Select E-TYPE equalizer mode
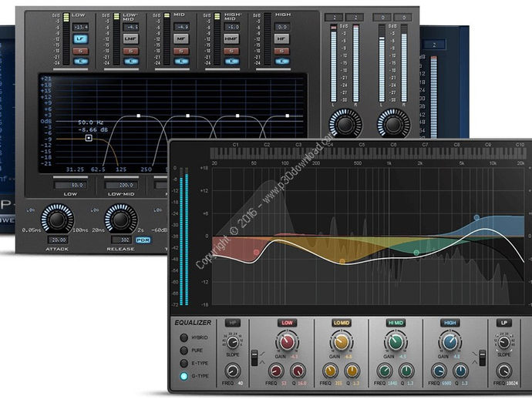This screenshot has height=399, width=532. [x=184, y=363]
